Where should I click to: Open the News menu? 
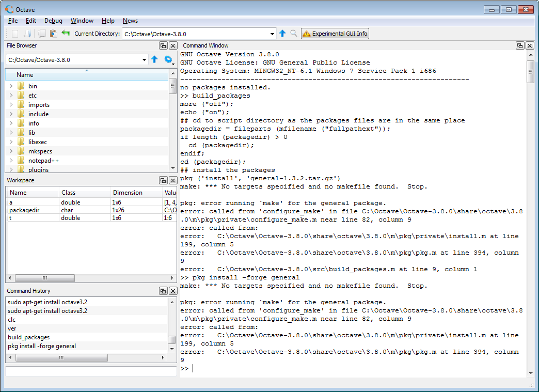(x=130, y=21)
